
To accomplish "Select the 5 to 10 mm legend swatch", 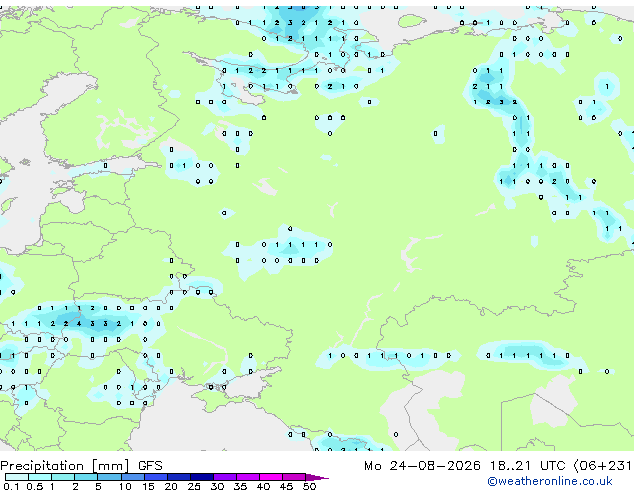I will tap(109, 477).
